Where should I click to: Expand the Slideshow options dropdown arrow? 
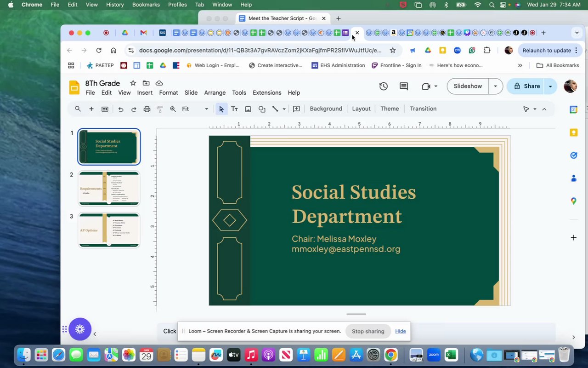(495, 86)
